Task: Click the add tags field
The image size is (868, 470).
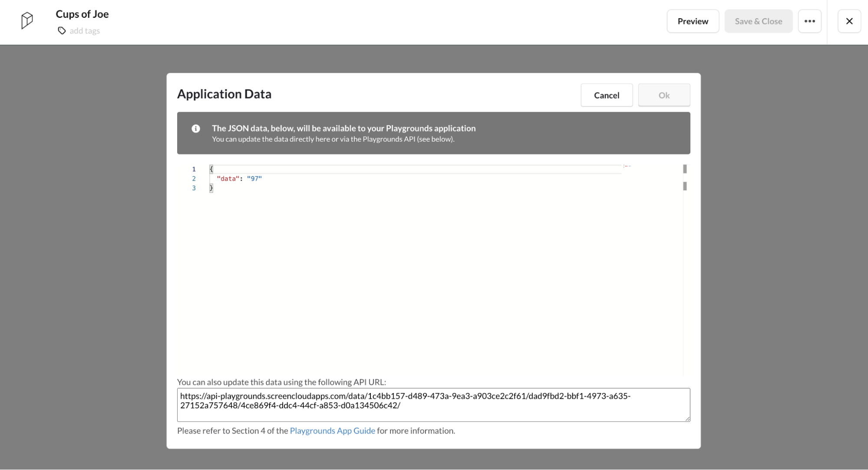Action: coord(85,31)
